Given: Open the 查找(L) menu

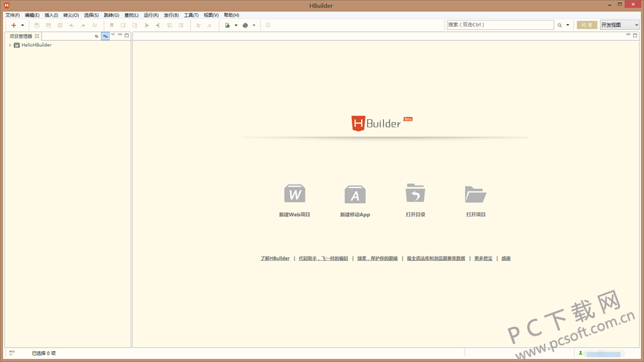Looking at the screenshot, I should point(132,15).
